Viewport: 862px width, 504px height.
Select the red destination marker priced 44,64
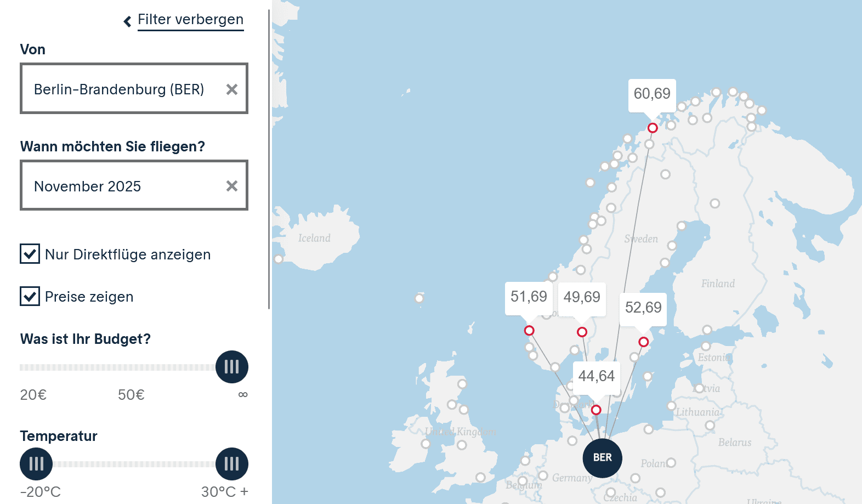(596, 410)
